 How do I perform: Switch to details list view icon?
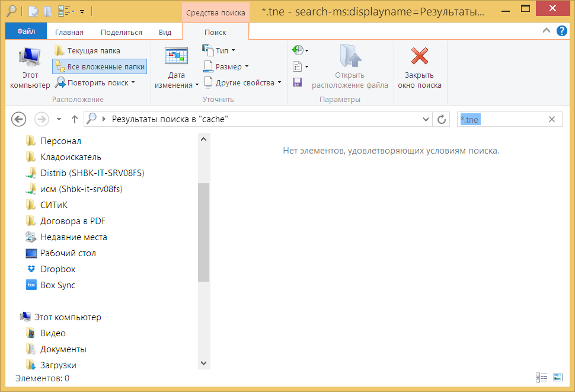pos(541,377)
